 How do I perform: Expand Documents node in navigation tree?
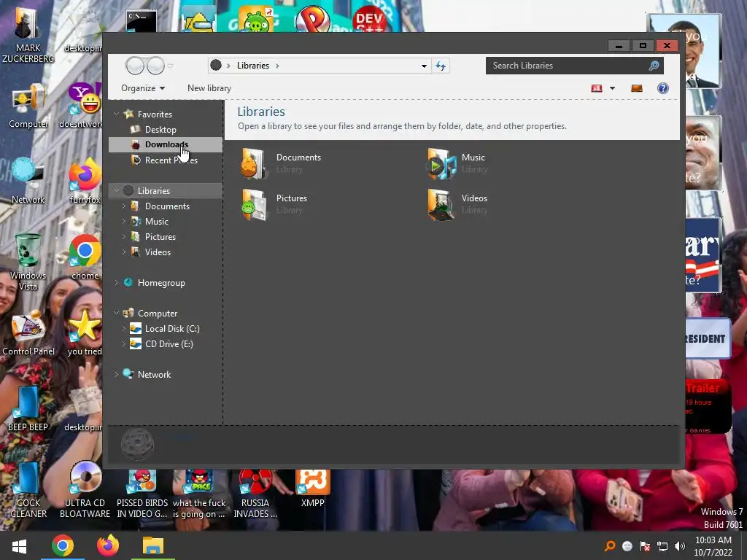124,206
